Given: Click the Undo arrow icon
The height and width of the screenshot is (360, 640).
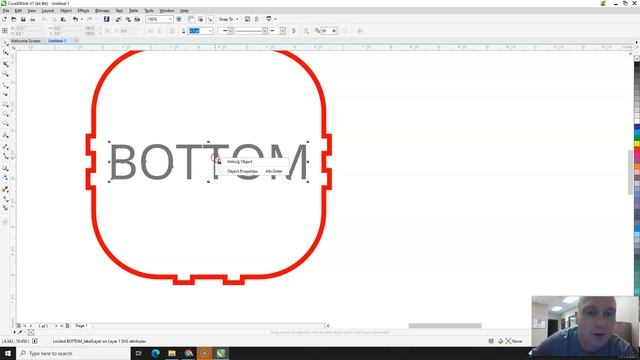Looking at the screenshot, I should pyautogui.click(x=75, y=19).
